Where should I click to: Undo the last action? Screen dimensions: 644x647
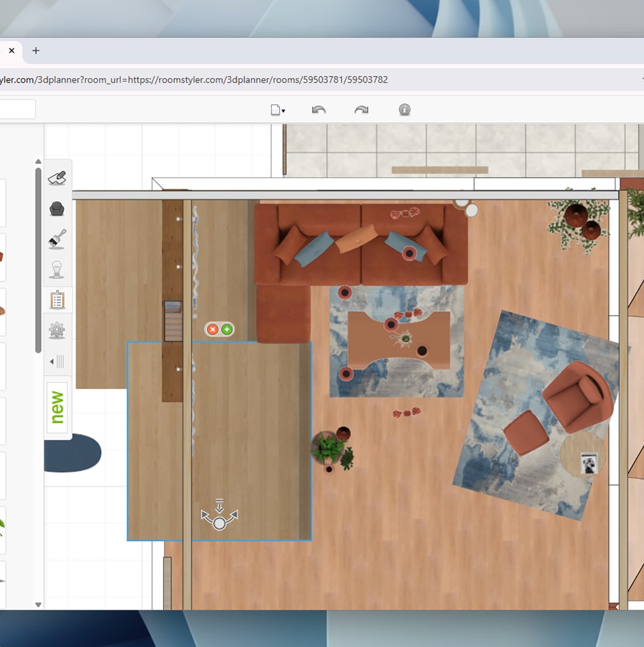click(x=319, y=110)
